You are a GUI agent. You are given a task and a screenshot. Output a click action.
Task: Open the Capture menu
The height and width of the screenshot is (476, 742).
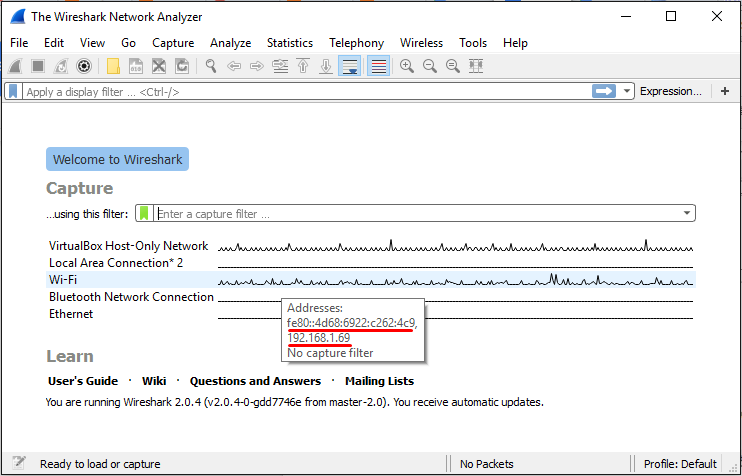pyautogui.click(x=173, y=43)
